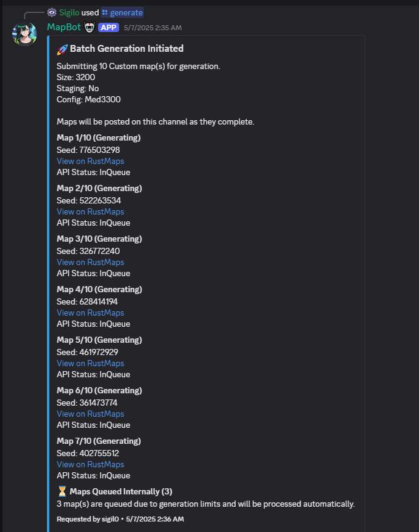Open View on RustMaps for Map 7/10
The image size is (419, 532).
(x=90, y=464)
